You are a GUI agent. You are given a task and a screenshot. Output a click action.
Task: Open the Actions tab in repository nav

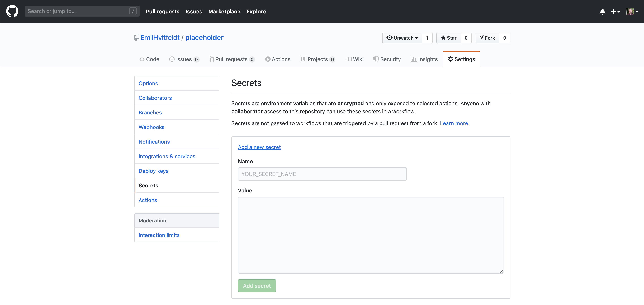tap(278, 59)
